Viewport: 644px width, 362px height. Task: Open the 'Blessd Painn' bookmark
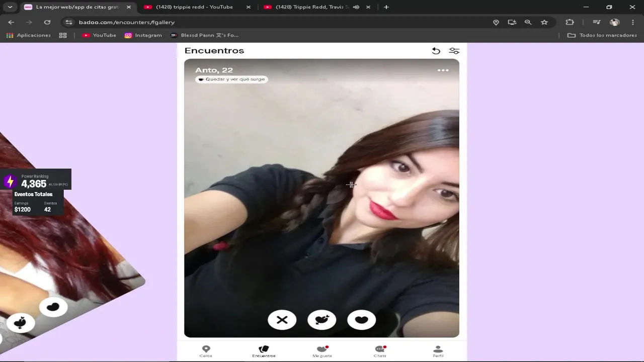[x=204, y=35]
